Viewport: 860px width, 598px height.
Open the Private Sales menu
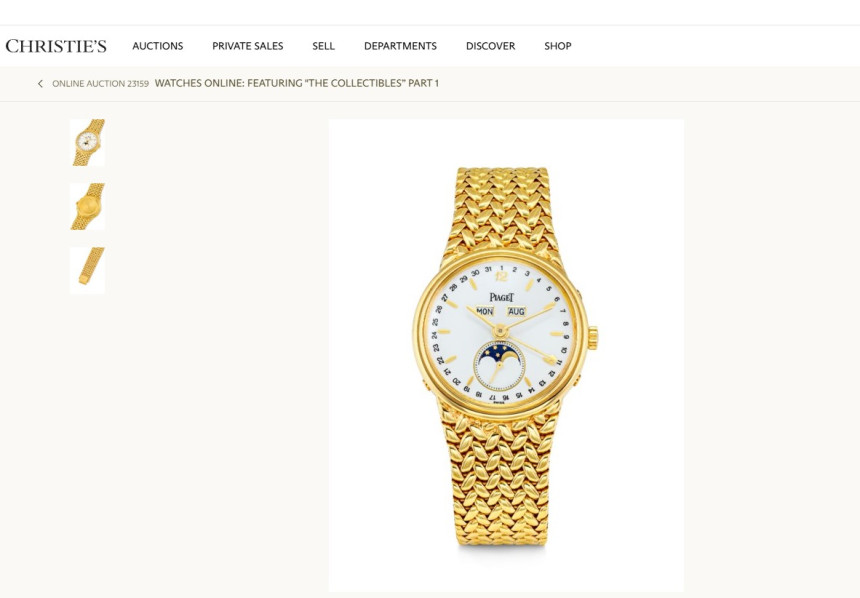point(247,46)
